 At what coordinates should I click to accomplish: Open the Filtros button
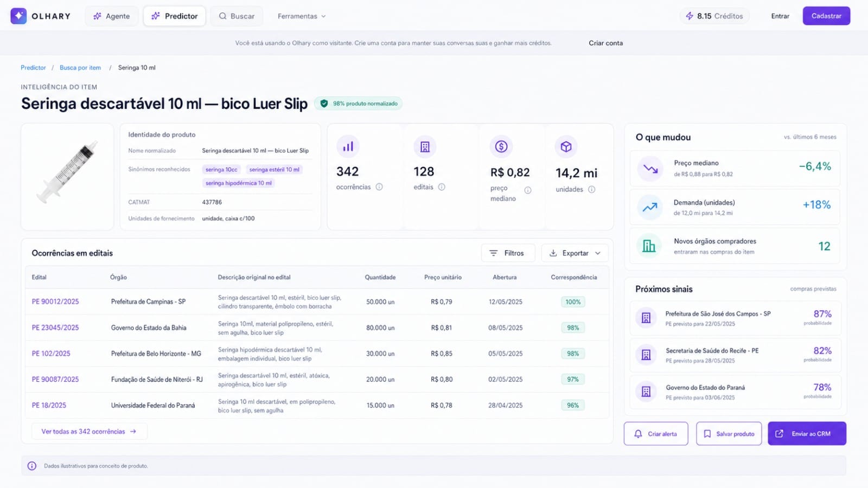click(508, 253)
